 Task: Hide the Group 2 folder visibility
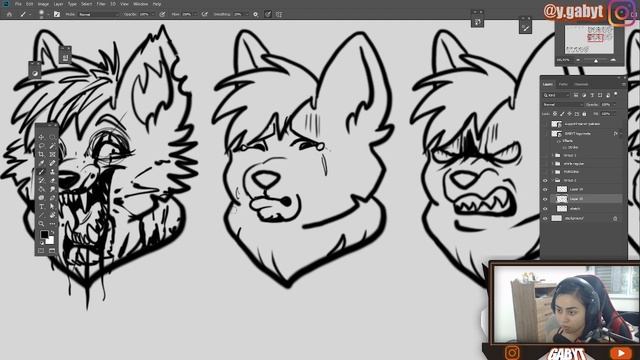545,180
